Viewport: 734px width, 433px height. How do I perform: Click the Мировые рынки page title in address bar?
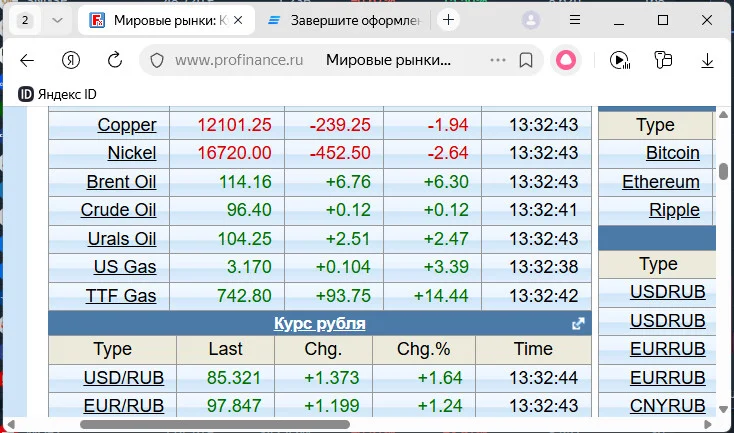click(x=389, y=60)
